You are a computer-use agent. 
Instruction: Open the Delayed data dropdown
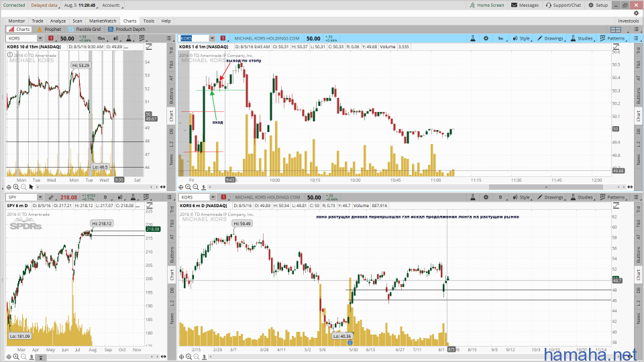(x=44, y=5)
